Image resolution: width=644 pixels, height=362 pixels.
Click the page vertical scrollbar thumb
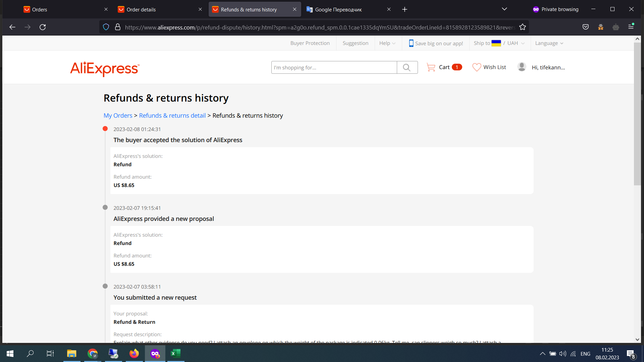point(637,114)
